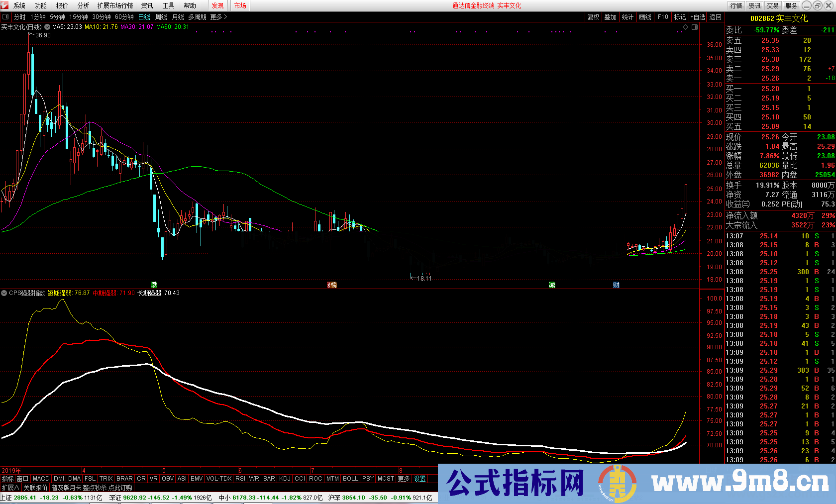Click the 标记 marker tool
Viewport: 836px width, 504px height.
point(680,16)
